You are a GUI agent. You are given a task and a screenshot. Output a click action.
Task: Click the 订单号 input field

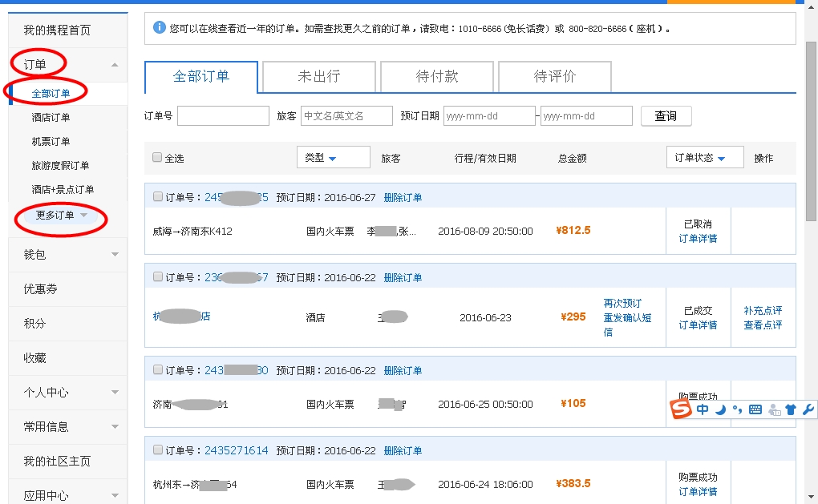point(223,115)
